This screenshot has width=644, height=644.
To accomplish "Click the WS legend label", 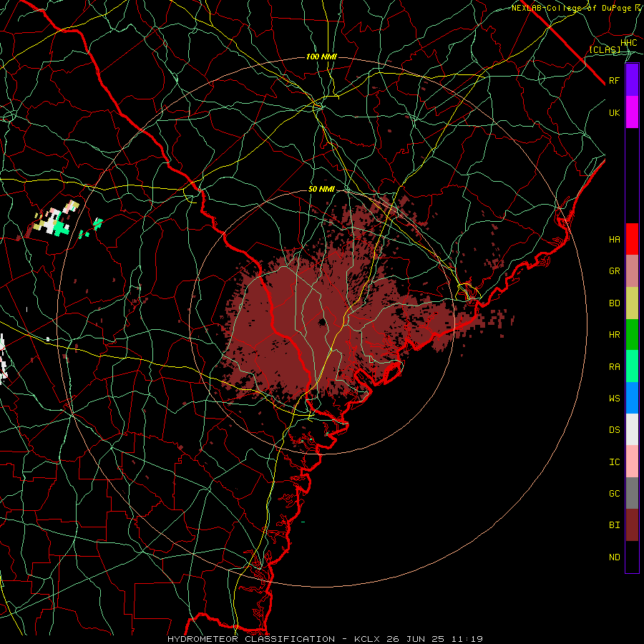I will point(615,398).
